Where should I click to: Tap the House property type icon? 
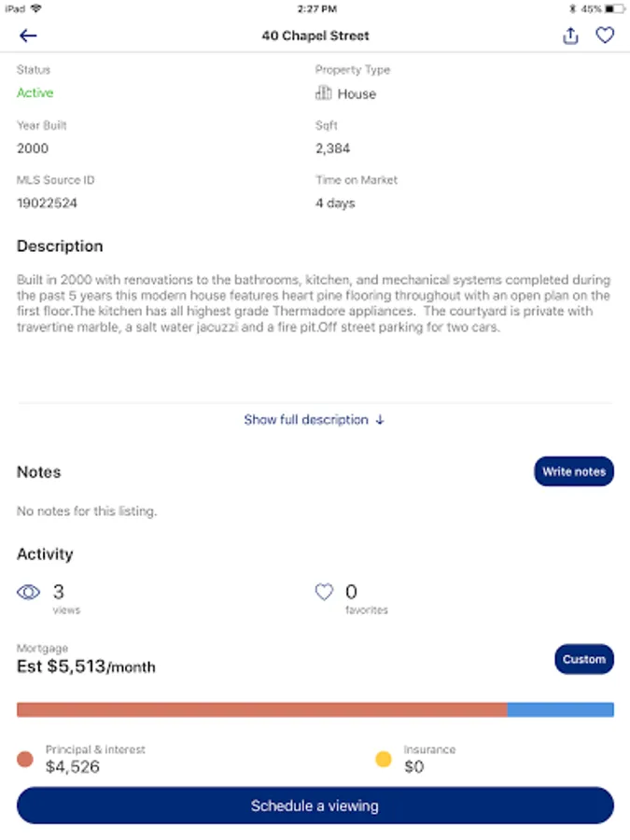[323, 93]
